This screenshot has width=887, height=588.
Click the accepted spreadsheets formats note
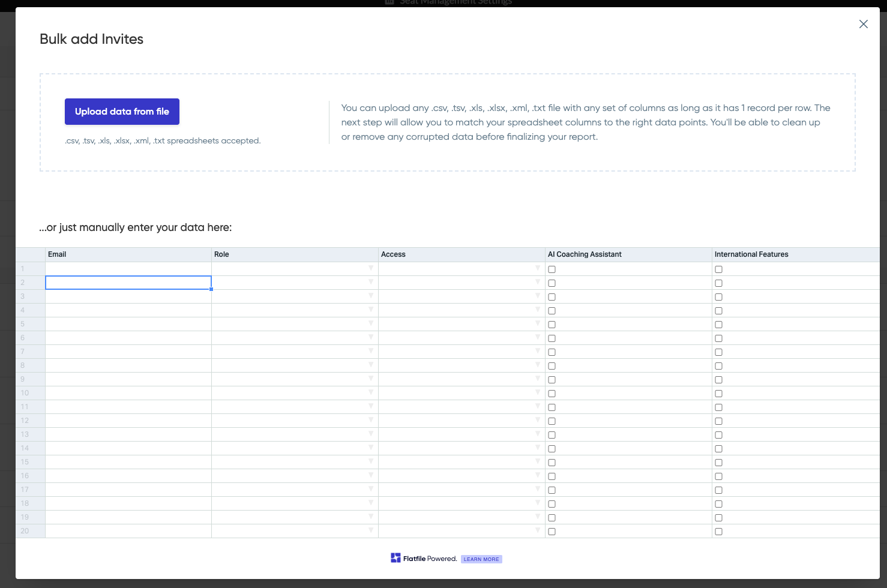tap(163, 140)
